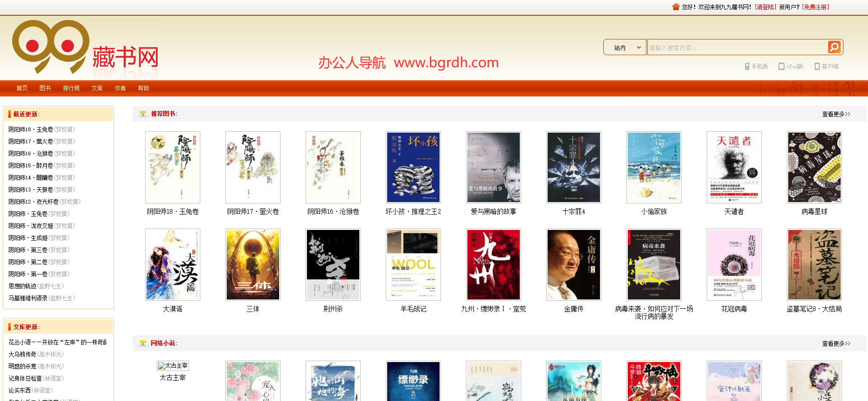868x401 pixels.
Task: Click 查看更多 in 网络小说 section
Action: coord(836,344)
